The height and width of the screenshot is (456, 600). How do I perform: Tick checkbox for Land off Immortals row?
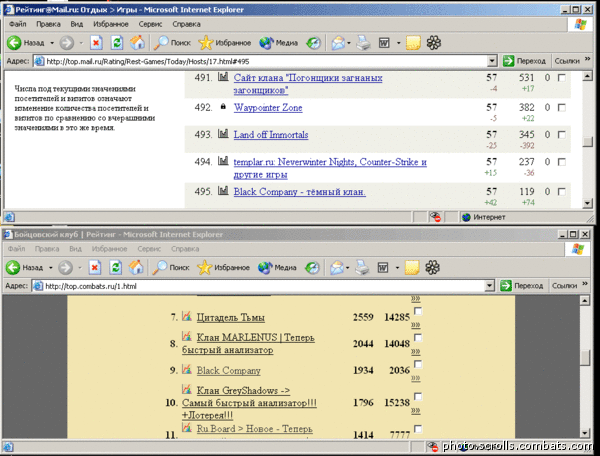tap(561, 135)
